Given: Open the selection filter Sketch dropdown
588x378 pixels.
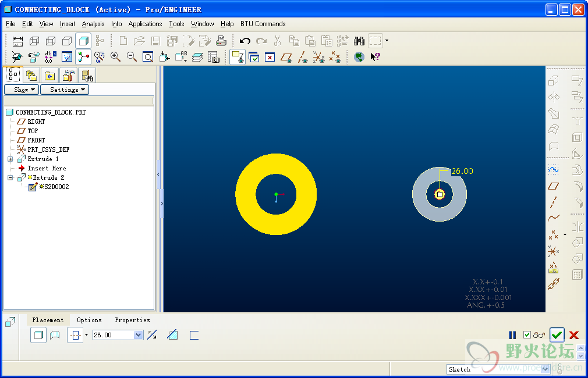Looking at the screenshot, I should click(546, 369).
